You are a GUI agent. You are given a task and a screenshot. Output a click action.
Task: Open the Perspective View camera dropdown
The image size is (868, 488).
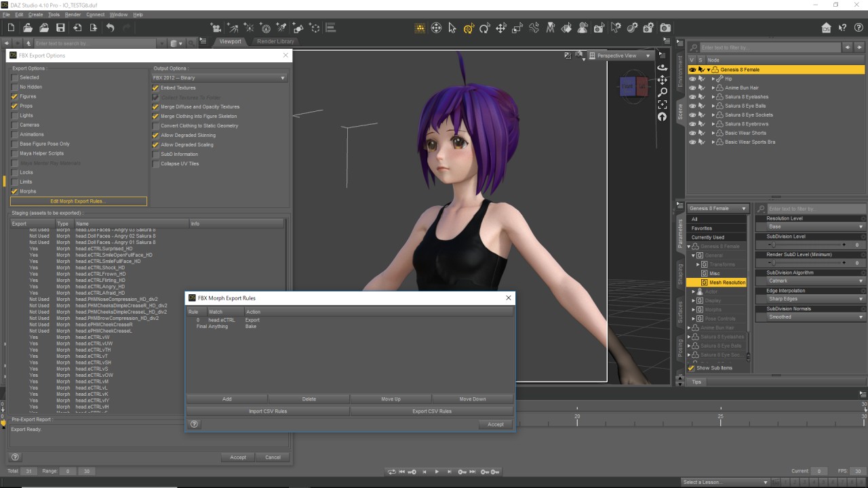[619, 56]
